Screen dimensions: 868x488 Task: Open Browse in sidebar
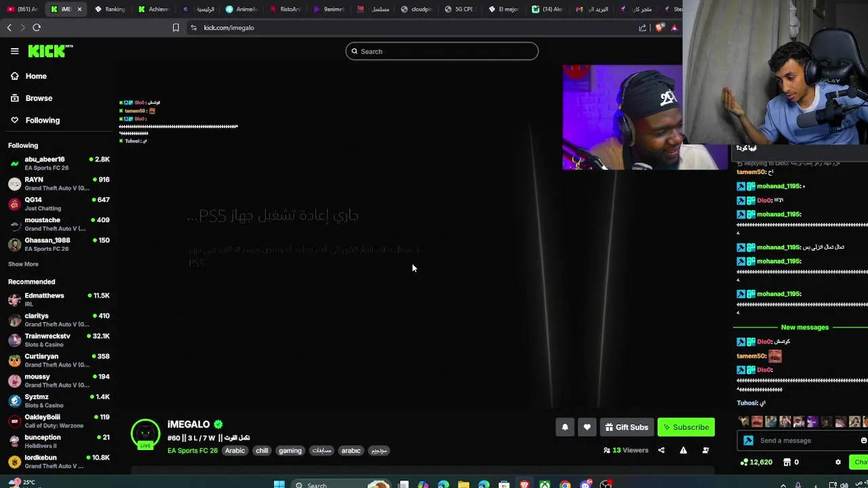tap(39, 98)
